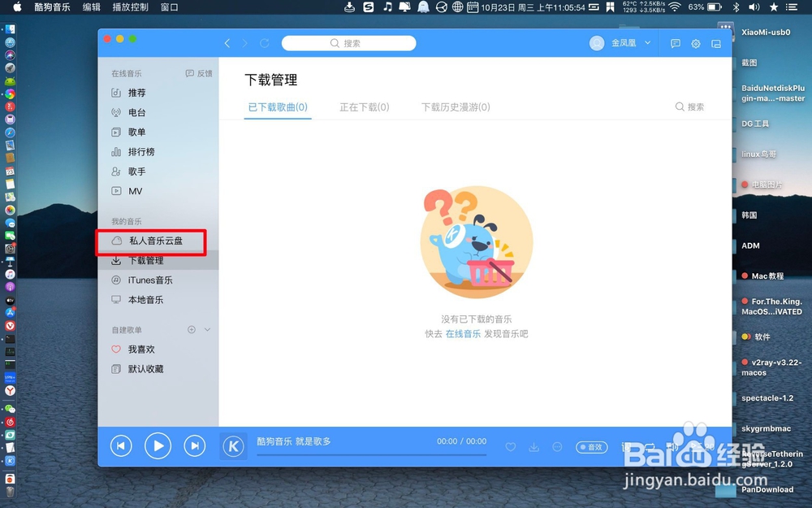Play the previous track
The width and height of the screenshot is (812, 508).
[x=121, y=445]
